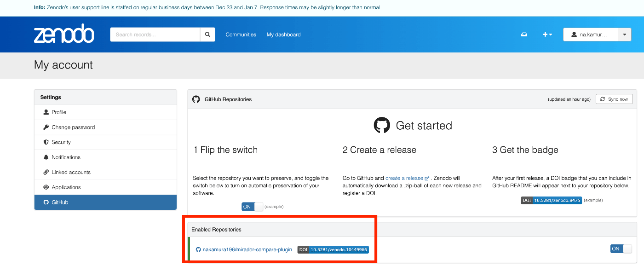The height and width of the screenshot is (266, 644).
Task: Click the Sync now button
Action: (614, 99)
